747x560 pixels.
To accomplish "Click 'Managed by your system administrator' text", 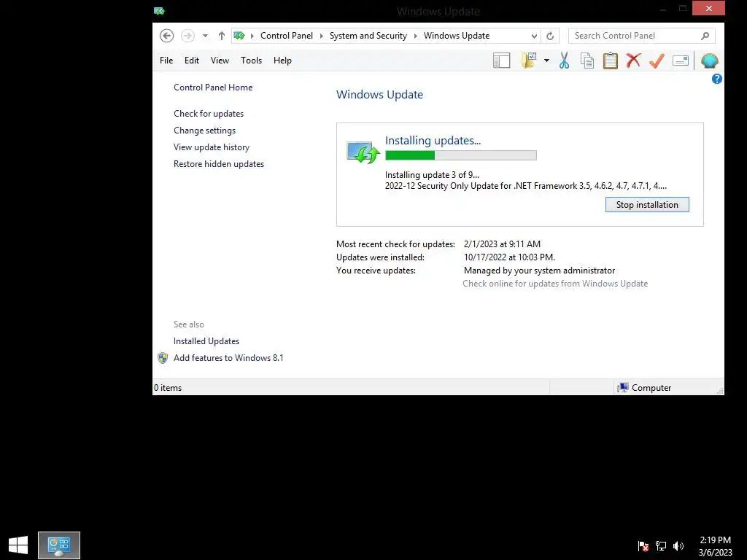I will (x=539, y=271).
